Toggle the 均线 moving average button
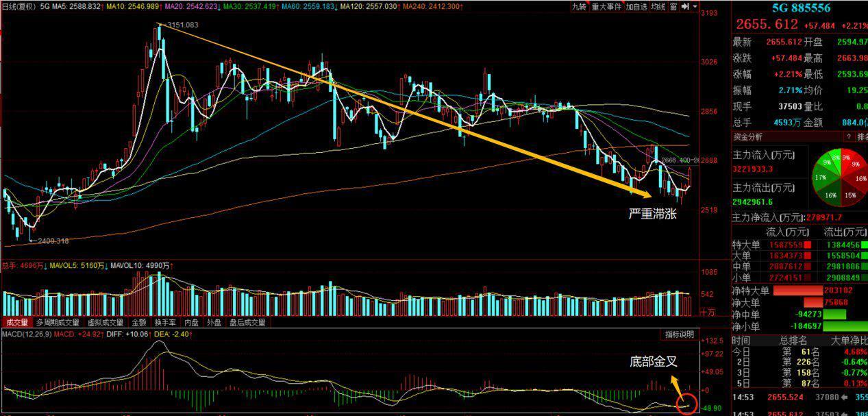This screenshot has width=868, height=416. click(658, 7)
